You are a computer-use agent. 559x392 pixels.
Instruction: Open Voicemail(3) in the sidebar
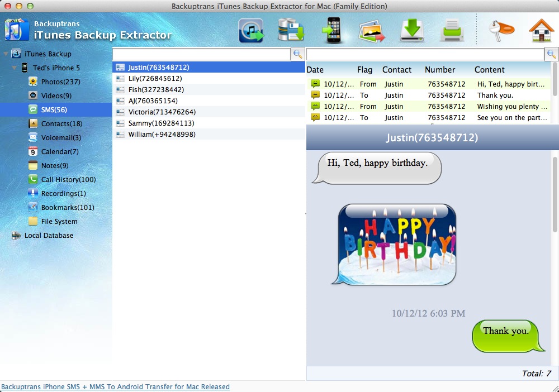pyautogui.click(x=61, y=137)
